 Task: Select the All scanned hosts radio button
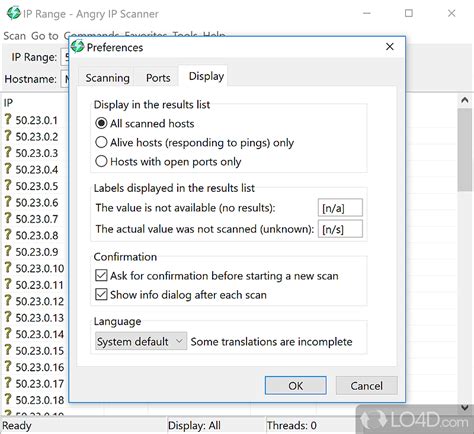click(101, 123)
